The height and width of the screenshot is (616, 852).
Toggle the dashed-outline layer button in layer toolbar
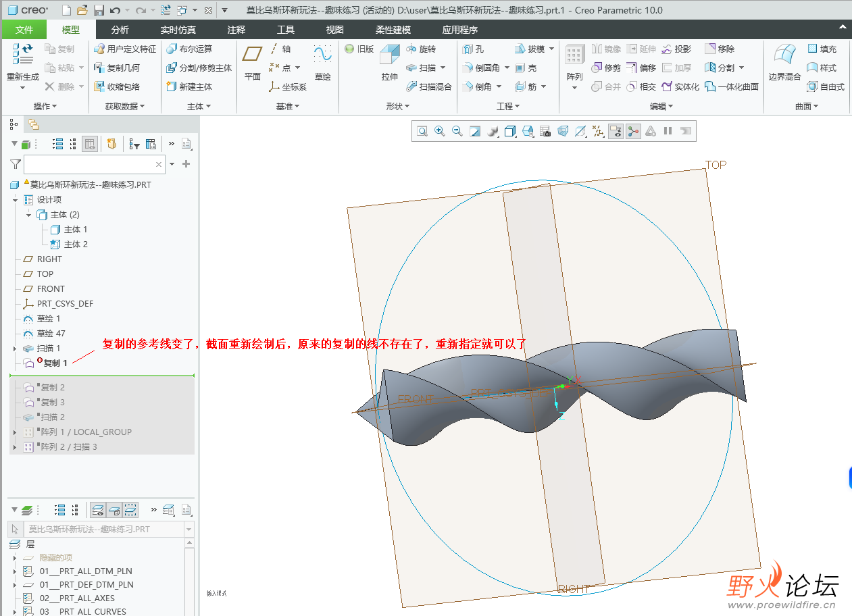[130, 510]
